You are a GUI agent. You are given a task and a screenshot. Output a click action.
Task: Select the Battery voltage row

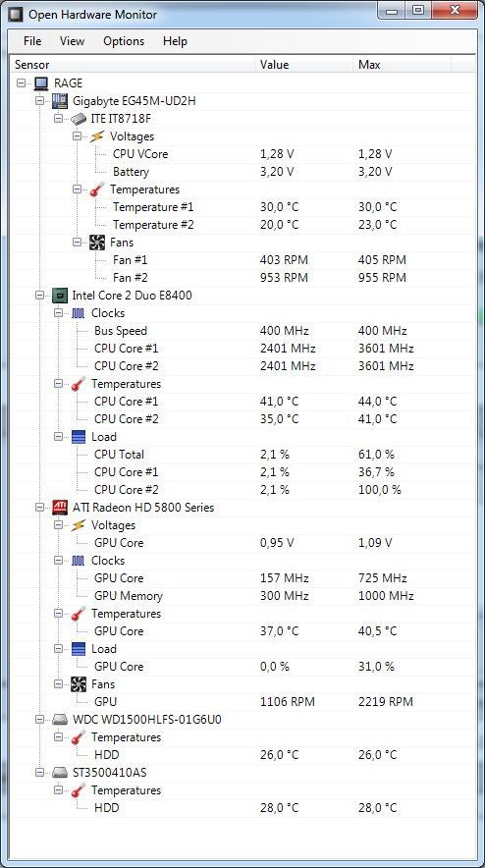pyautogui.click(x=242, y=172)
